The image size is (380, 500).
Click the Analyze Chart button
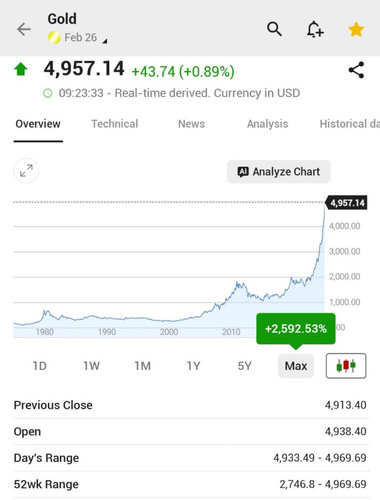(279, 172)
